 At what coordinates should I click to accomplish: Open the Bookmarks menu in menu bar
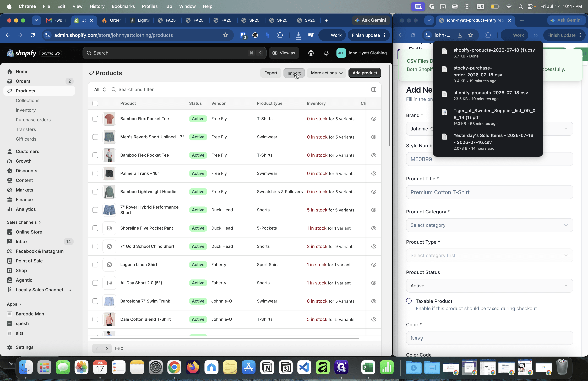point(123,6)
